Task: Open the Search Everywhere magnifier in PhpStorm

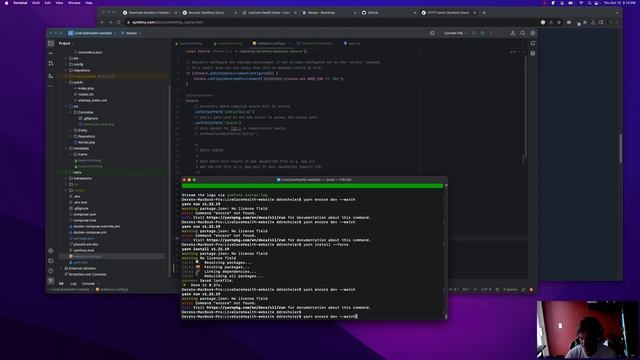Action: (522, 33)
